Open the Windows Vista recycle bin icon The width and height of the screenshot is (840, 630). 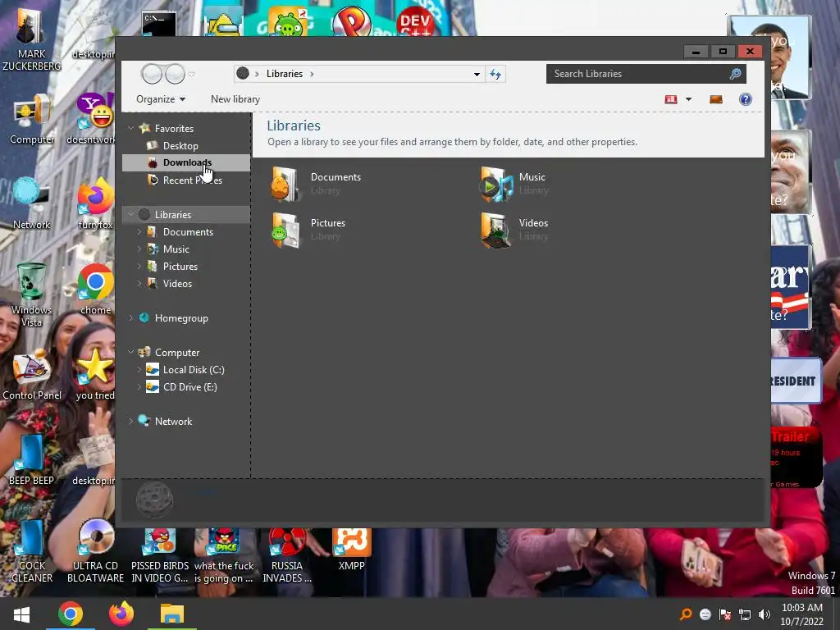pyautogui.click(x=31, y=294)
